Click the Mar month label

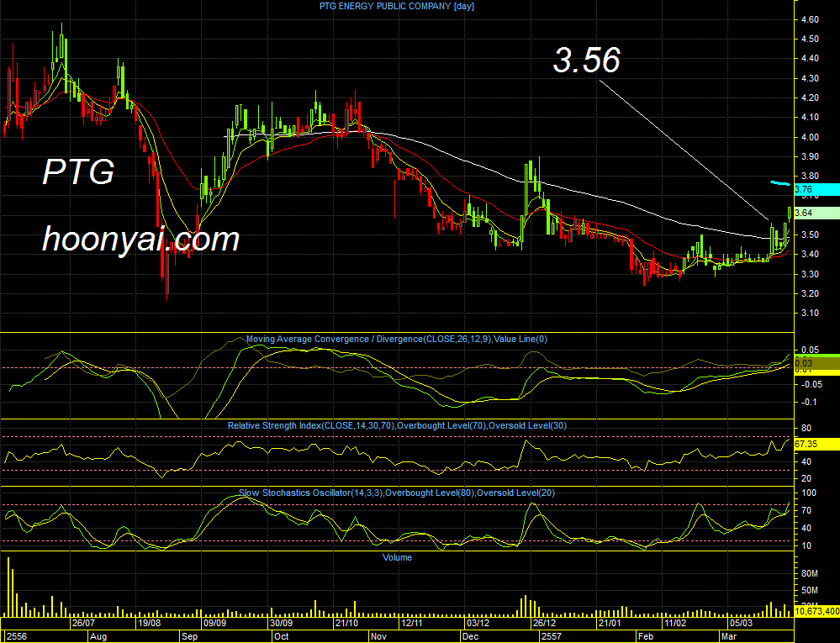pyautogui.click(x=728, y=636)
